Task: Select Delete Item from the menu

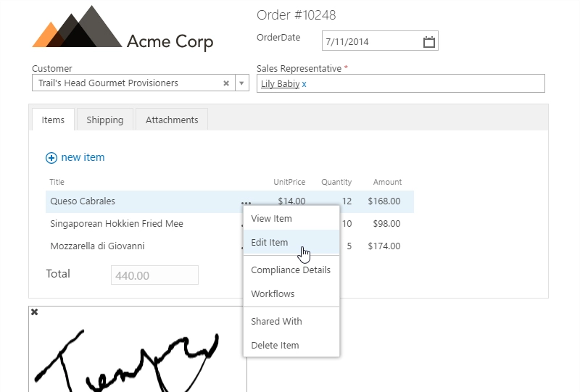Action: coord(275,346)
